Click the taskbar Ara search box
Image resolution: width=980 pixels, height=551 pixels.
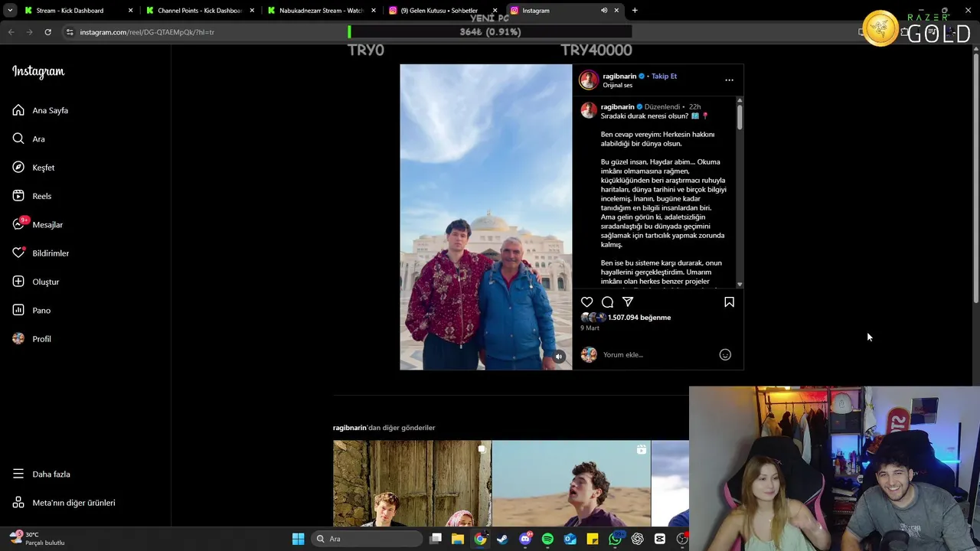click(367, 539)
